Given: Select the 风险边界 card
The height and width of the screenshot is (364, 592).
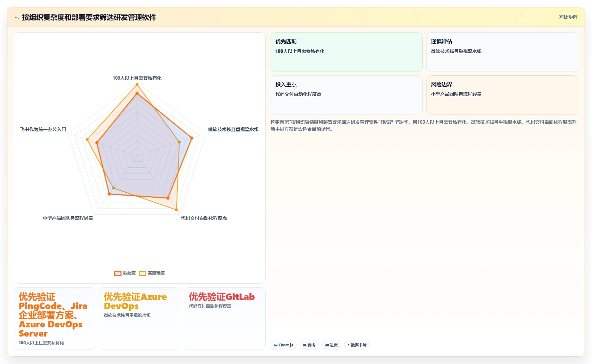Looking at the screenshot, I should [x=502, y=95].
